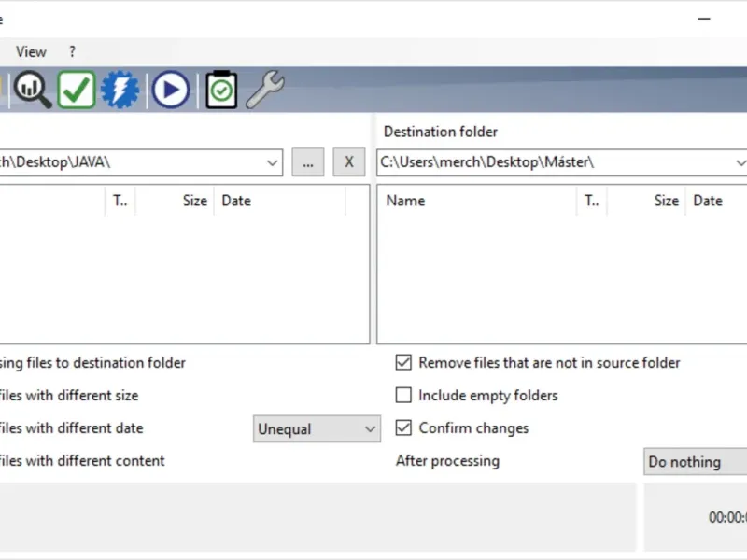The image size is (747, 560).
Task: Open the After processing Do nothing dropdown
Action: click(695, 461)
